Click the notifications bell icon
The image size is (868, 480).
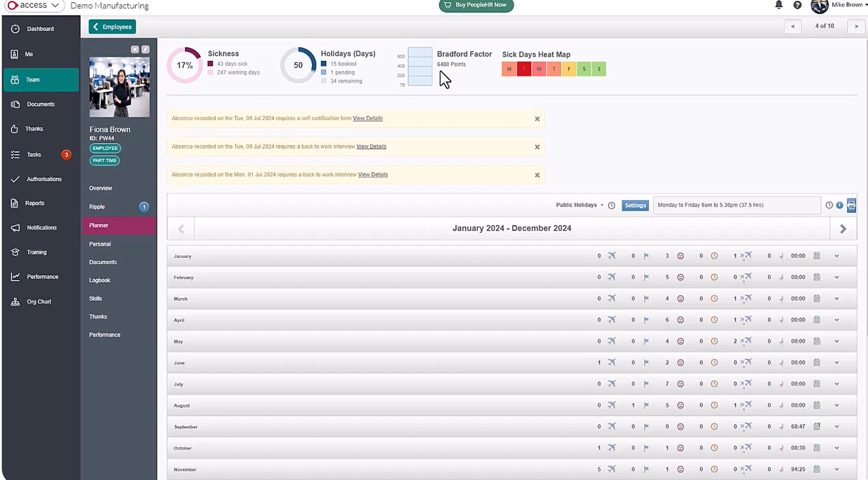(x=779, y=5)
